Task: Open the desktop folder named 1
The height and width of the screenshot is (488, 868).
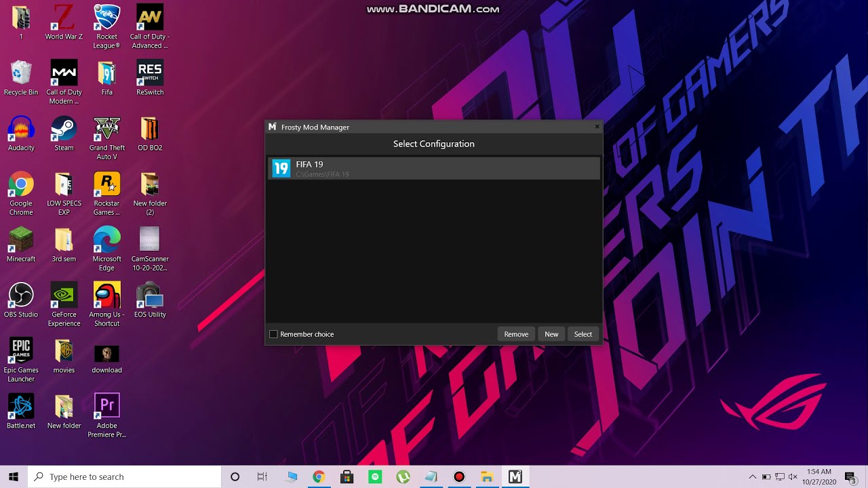Action: tap(21, 23)
